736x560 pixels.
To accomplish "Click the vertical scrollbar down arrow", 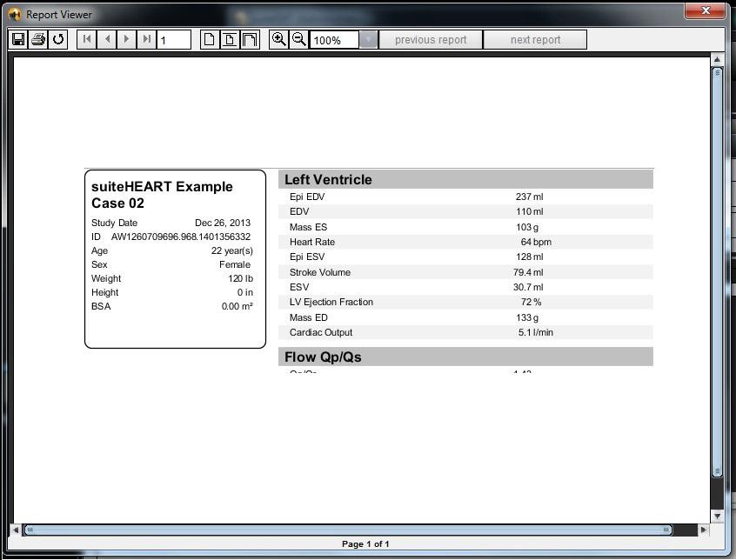I will pos(717,516).
